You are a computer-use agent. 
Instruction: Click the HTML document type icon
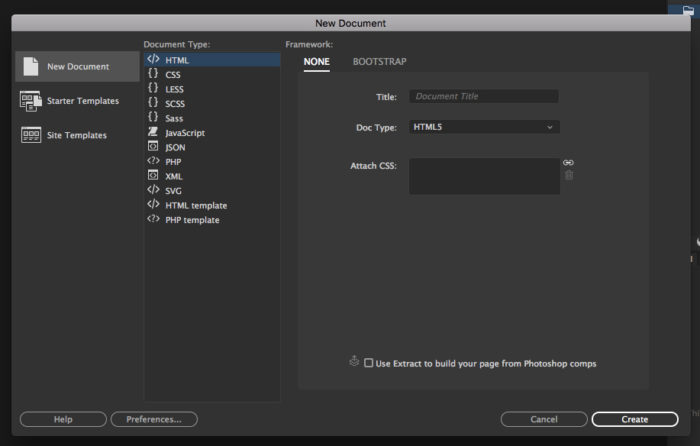point(153,60)
